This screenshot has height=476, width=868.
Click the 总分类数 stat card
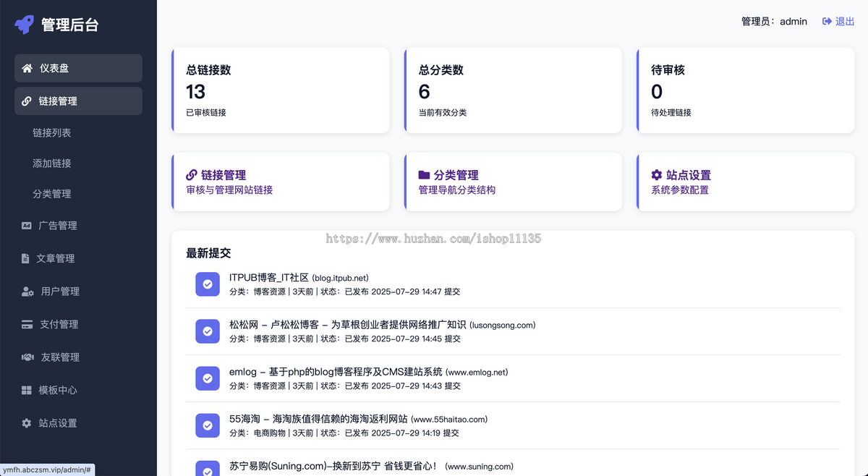[513, 90]
